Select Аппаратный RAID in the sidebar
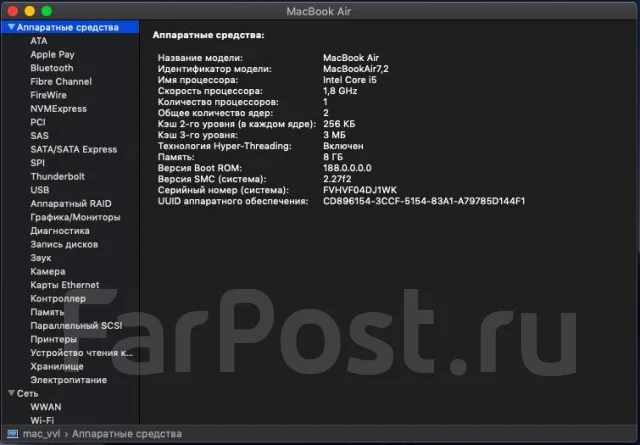 [x=71, y=203]
